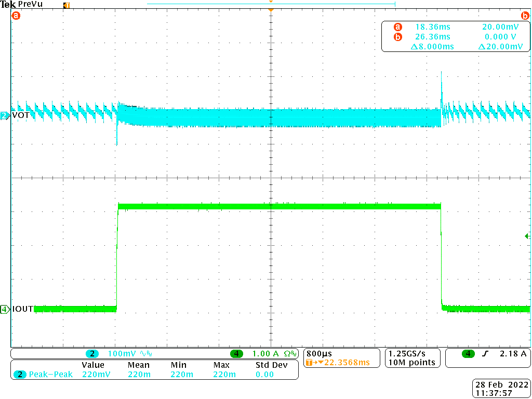The image size is (532, 399).
Task: Click channel 4 IOUT ground reference marker
Action: 5,310
